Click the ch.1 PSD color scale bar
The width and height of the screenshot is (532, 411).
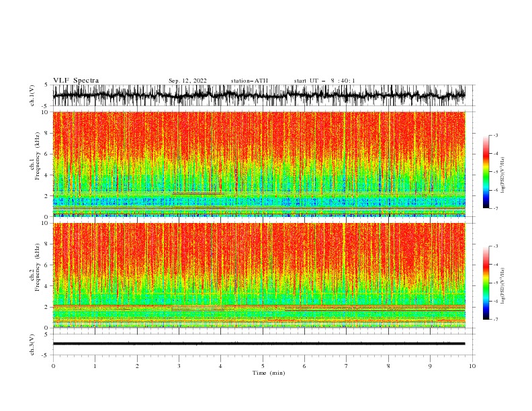pos(486,172)
